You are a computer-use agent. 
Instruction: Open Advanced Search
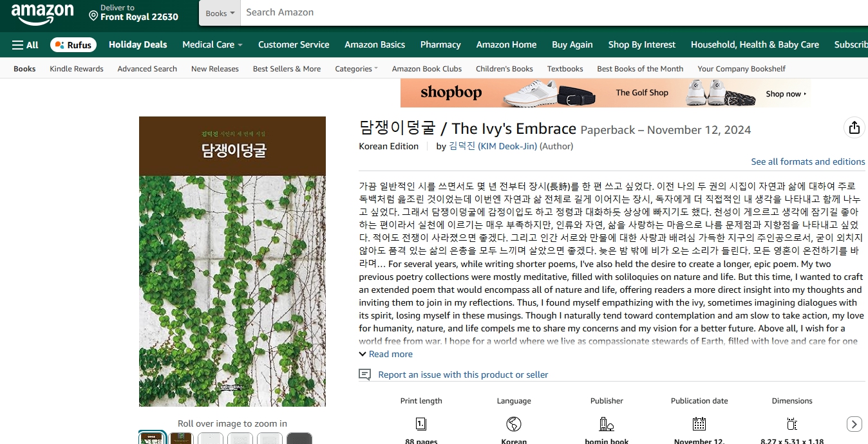(x=147, y=69)
